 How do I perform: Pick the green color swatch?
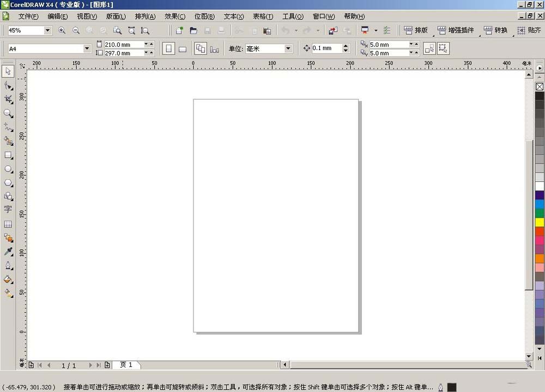coord(540,213)
